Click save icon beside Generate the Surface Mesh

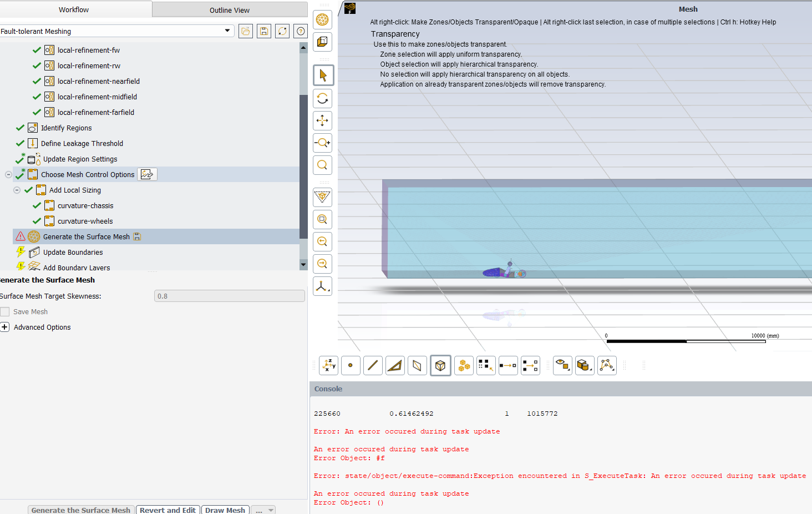pos(137,237)
